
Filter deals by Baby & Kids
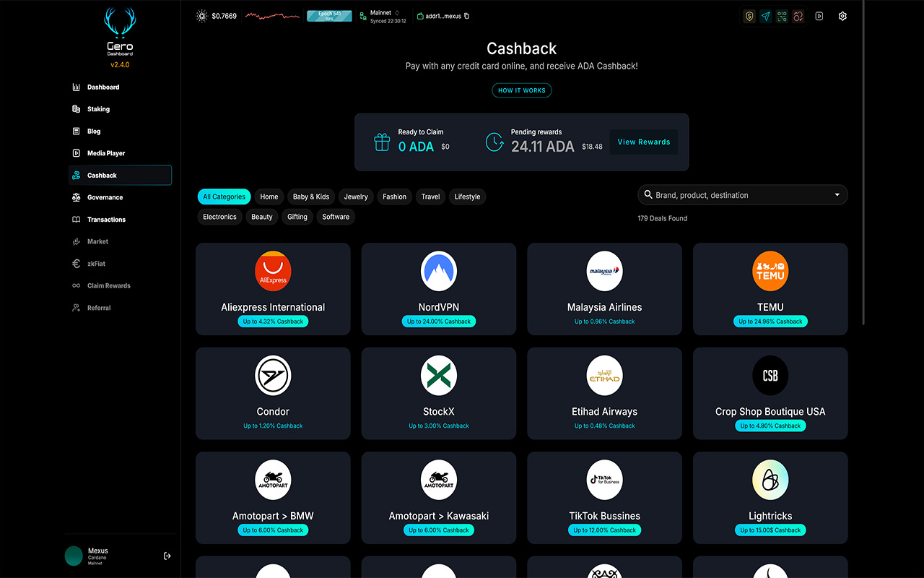point(311,197)
